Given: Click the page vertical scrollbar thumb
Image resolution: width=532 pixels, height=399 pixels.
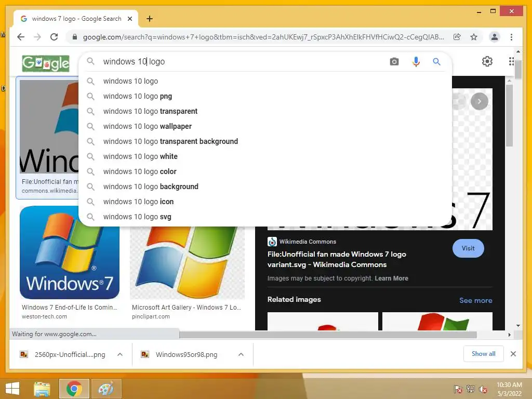Looking at the screenshot, I should click(518, 69).
